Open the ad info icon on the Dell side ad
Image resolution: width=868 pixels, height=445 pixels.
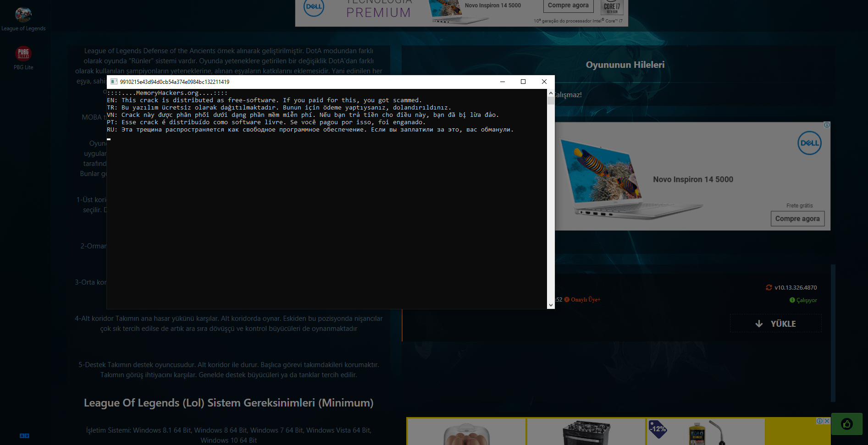(827, 125)
